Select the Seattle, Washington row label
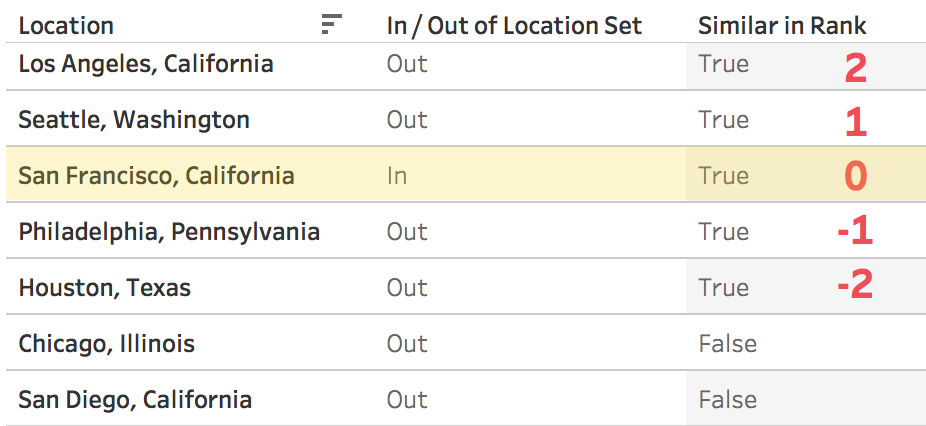 134,120
